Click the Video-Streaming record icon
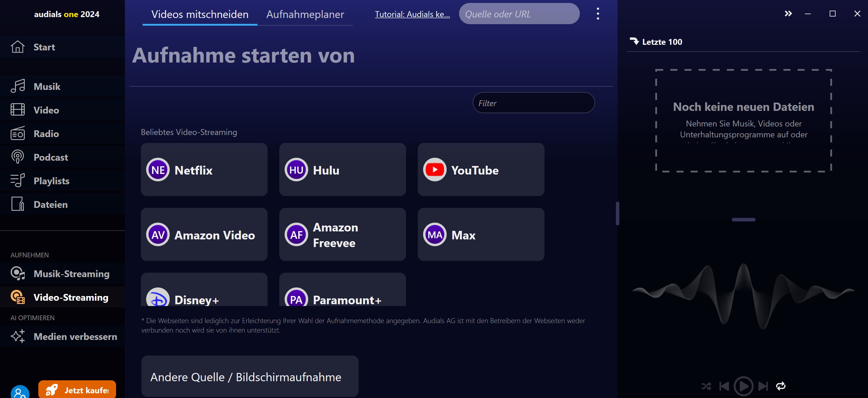This screenshot has width=868, height=398. tap(17, 297)
